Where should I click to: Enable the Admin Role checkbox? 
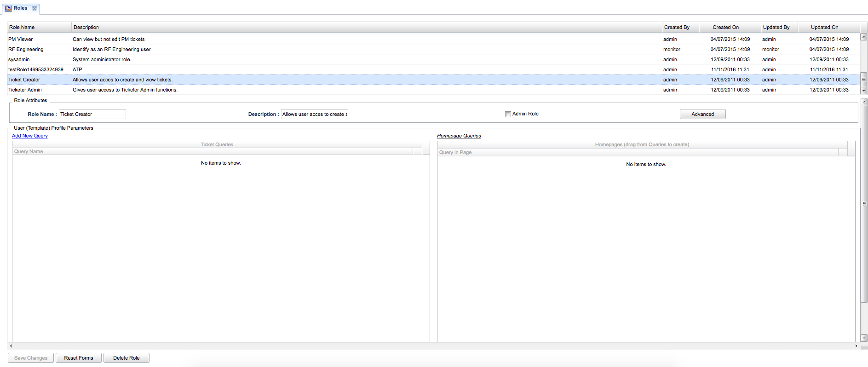(x=508, y=114)
